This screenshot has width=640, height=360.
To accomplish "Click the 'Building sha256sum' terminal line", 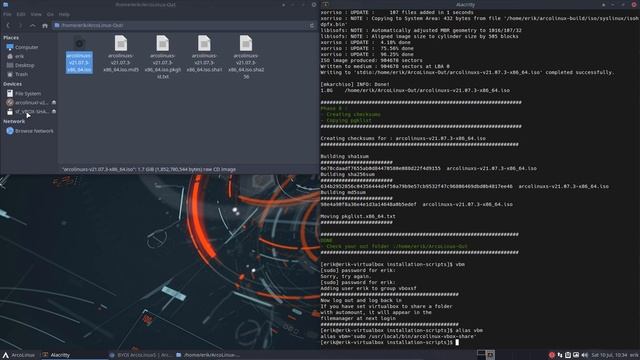I will point(347,175).
